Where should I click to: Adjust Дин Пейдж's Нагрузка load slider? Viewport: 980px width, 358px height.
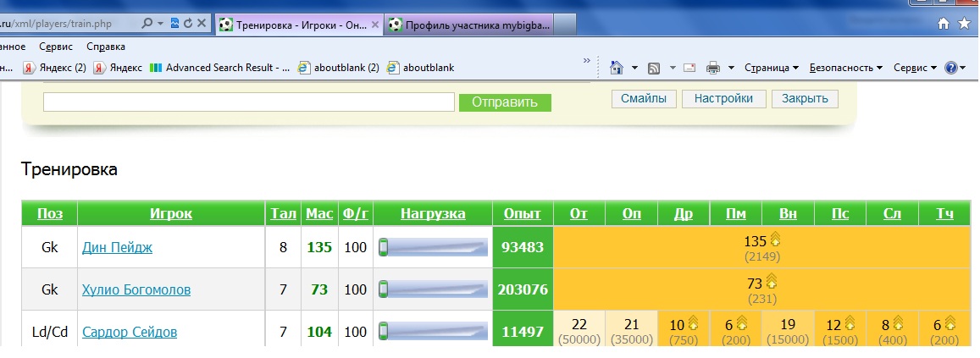coord(433,248)
